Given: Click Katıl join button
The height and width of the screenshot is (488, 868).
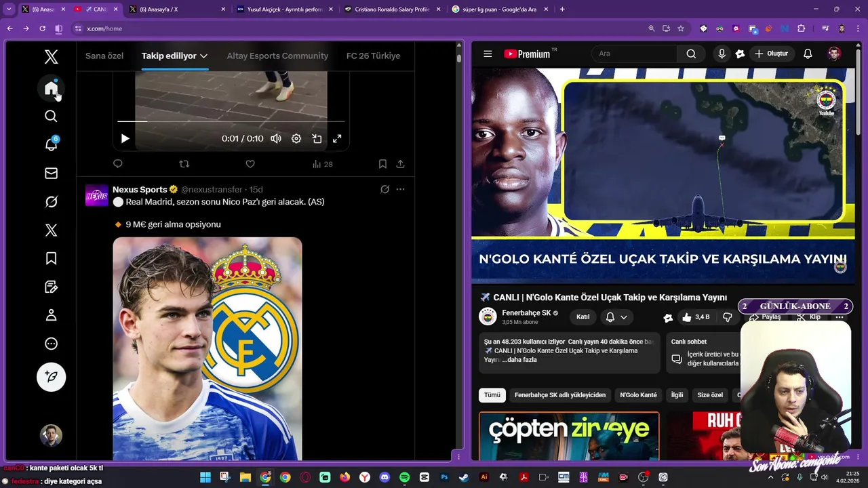Looking at the screenshot, I should click(583, 317).
